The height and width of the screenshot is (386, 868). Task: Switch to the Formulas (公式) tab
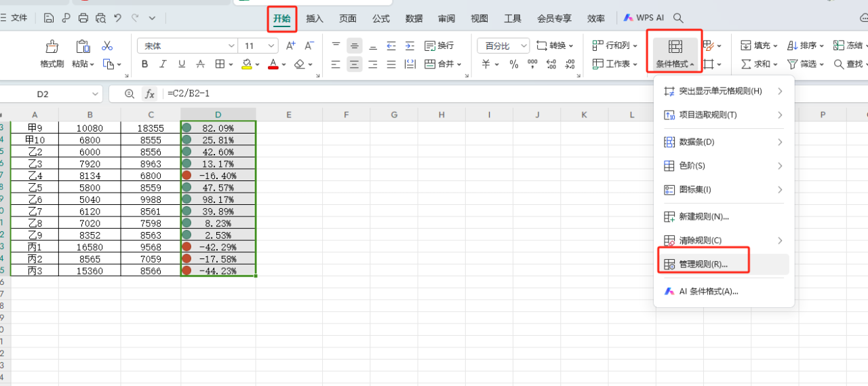[381, 18]
